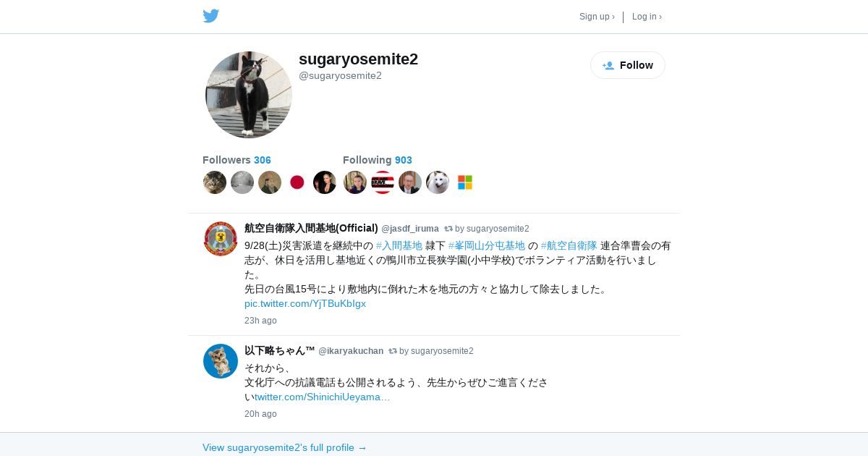Click the #峯岡山分屯基地 hashtag
This screenshot has width=868, height=456.
pyautogui.click(x=487, y=245)
